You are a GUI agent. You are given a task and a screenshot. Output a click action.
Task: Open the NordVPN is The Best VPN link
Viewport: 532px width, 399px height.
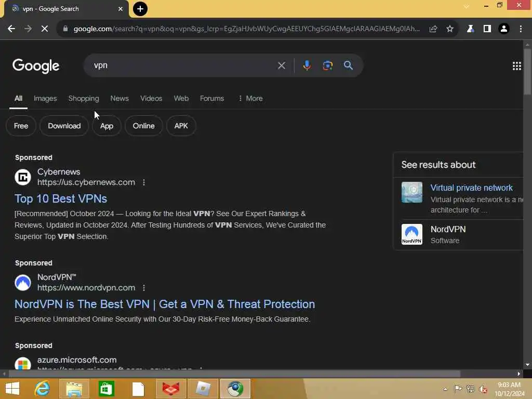[165, 304]
